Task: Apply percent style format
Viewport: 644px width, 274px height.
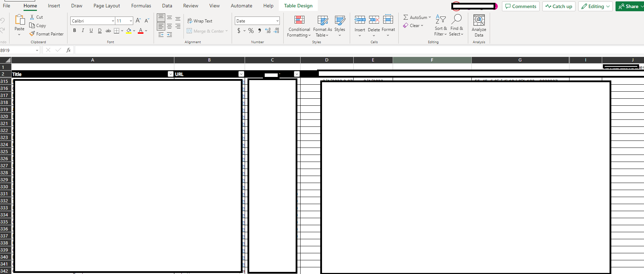Action: point(251,31)
